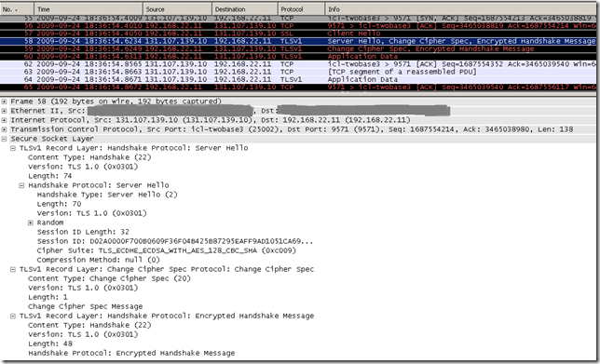
Task: Select the Cipher Suite TLS_ECDHE_ECDSA line
Action: click(x=167, y=250)
